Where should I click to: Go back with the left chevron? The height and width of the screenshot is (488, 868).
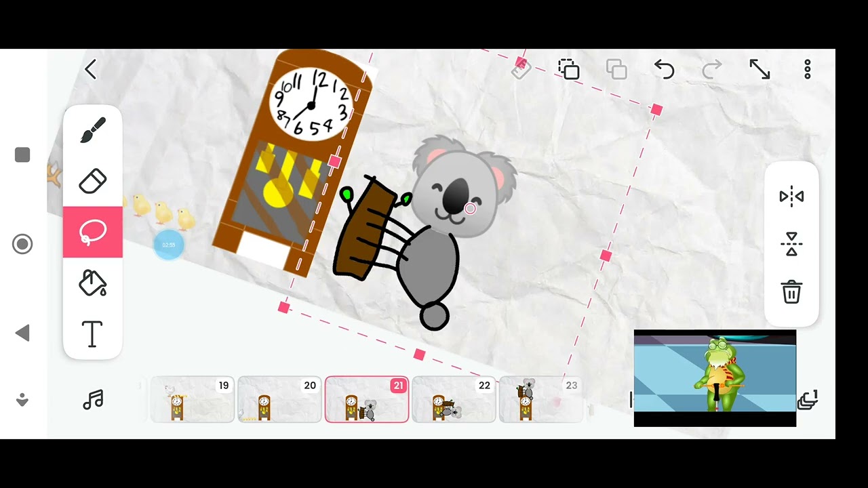pyautogui.click(x=91, y=69)
